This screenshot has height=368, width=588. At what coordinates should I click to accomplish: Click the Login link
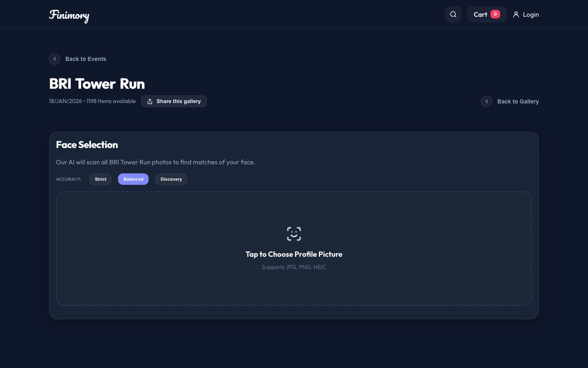pos(526,14)
